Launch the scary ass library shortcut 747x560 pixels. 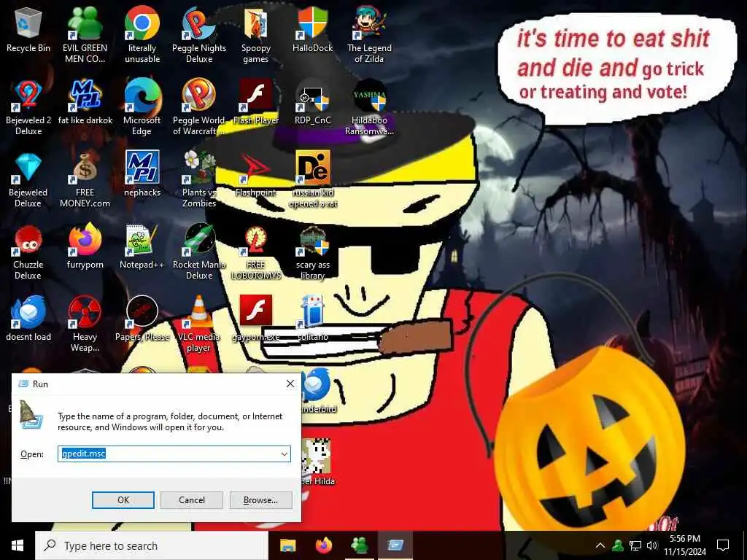point(312,252)
